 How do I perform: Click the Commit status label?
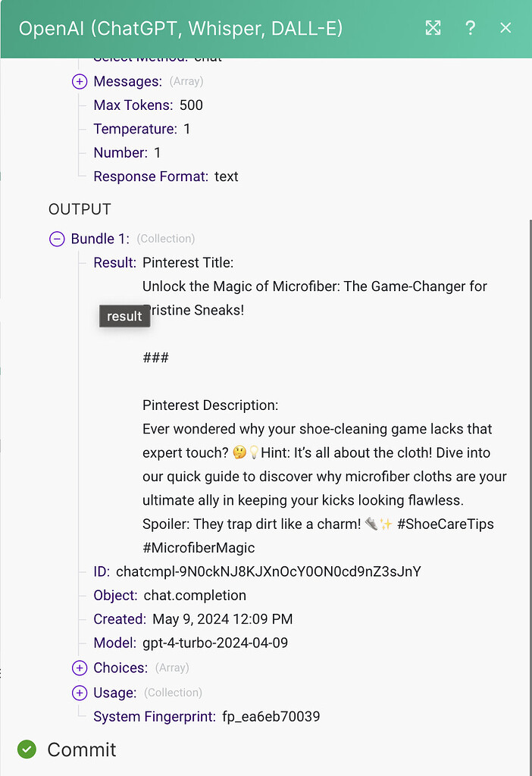(x=82, y=749)
